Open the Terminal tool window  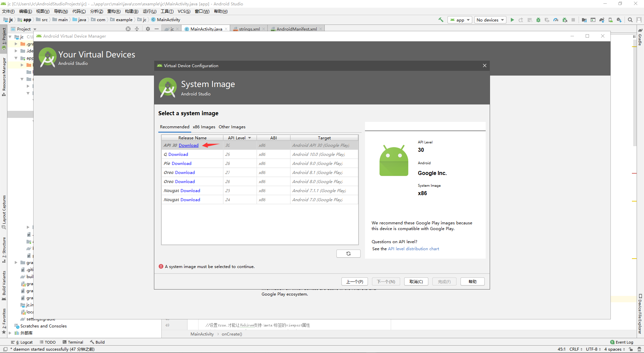point(73,342)
